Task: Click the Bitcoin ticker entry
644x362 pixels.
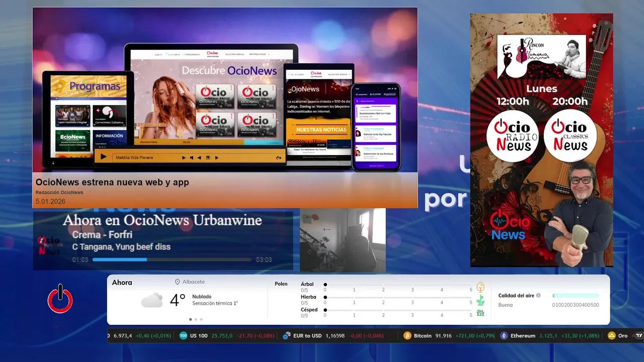Action: click(449, 336)
